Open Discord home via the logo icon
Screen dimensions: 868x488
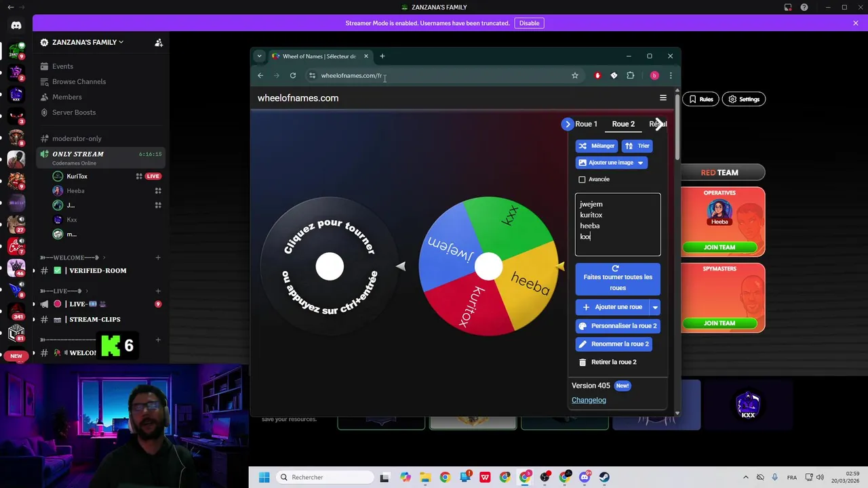click(16, 25)
